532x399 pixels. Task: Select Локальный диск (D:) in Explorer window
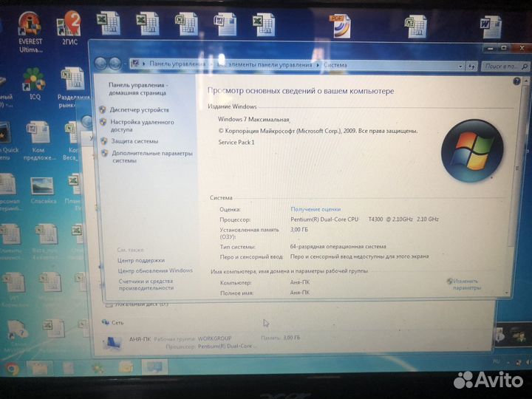point(137,304)
